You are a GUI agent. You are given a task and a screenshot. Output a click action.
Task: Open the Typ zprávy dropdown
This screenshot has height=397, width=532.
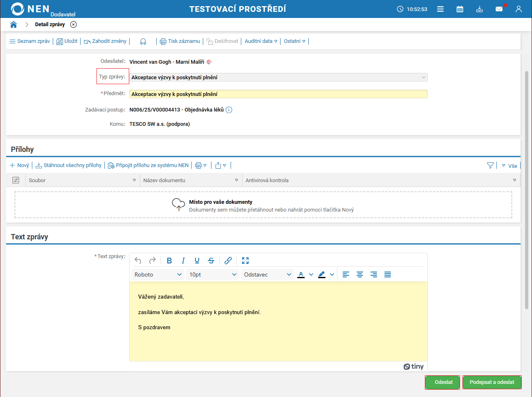pos(278,77)
